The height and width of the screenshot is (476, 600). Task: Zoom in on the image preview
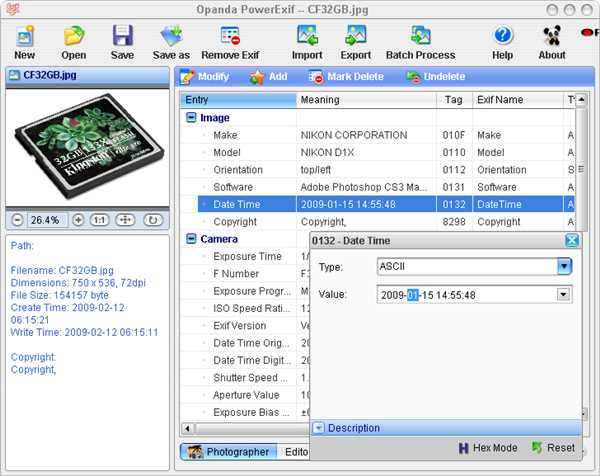point(77,219)
